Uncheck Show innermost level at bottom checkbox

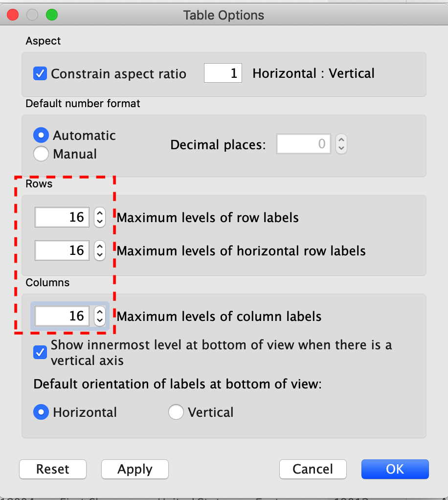[x=40, y=352]
